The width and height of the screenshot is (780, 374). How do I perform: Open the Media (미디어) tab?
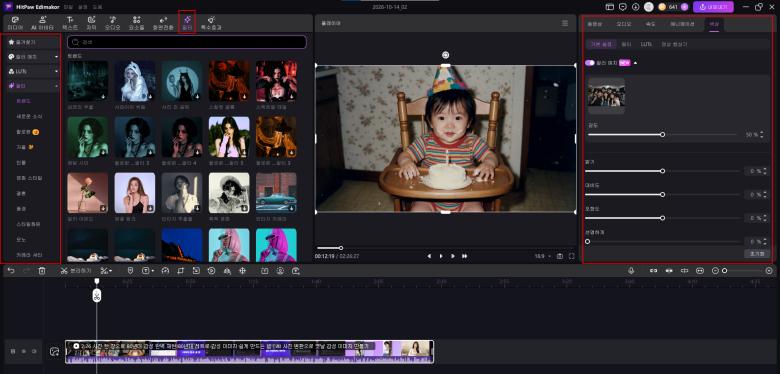(15, 23)
